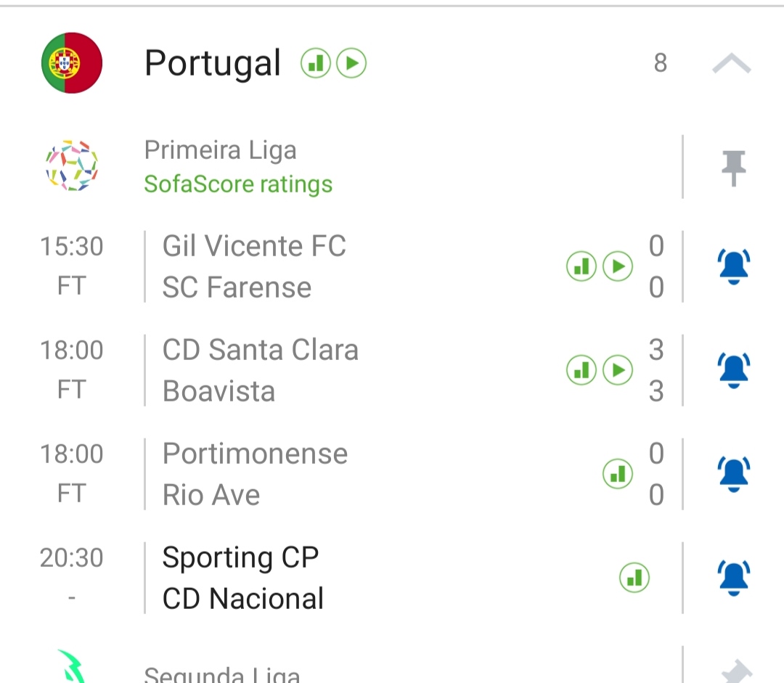This screenshot has height=683, width=784.
Task: Open statistics icon for Sporting CP match
Action: click(634, 578)
